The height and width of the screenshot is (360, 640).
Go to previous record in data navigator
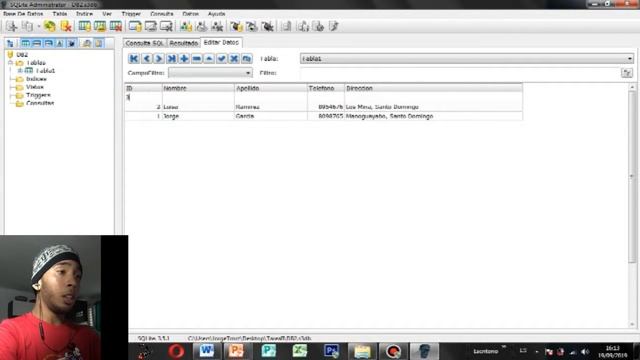pyautogui.click(x=146, y=59)
